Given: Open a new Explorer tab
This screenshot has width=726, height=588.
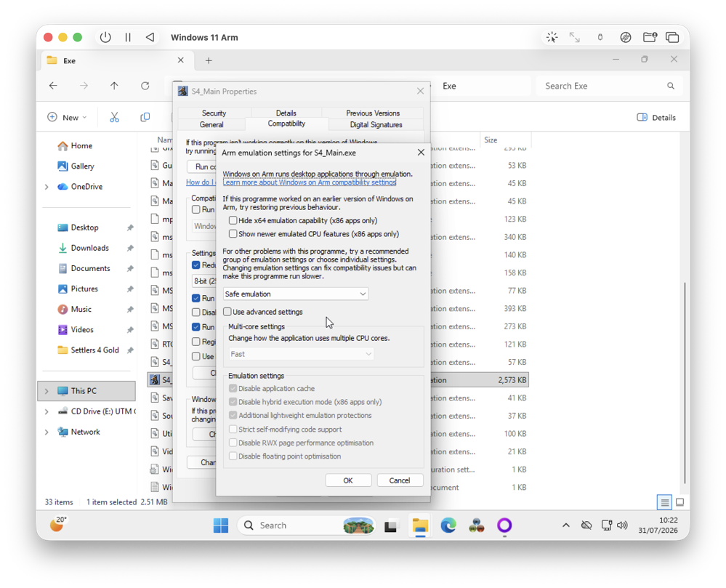Looking at the screenshot, I should tap(209, 60).
